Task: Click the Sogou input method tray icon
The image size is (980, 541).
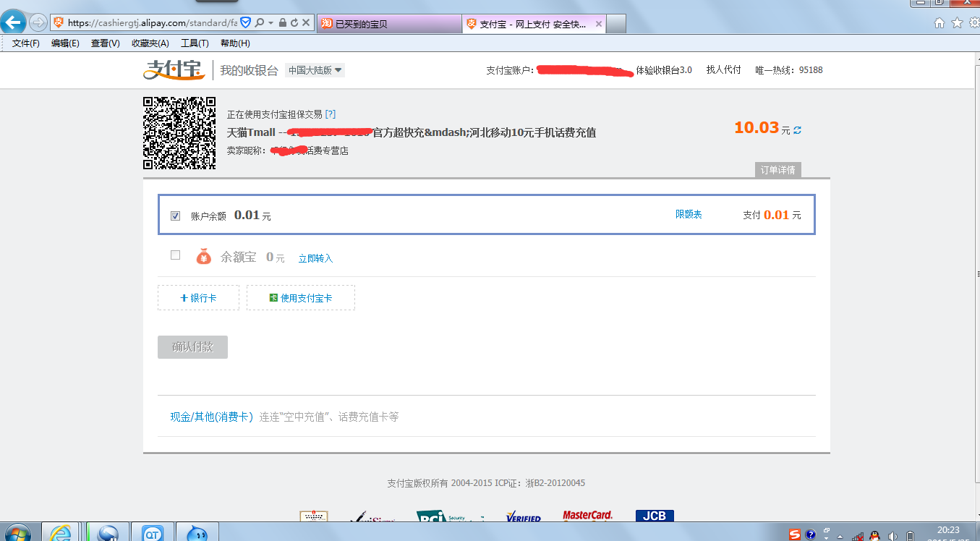Action: (x=796, y=535)
